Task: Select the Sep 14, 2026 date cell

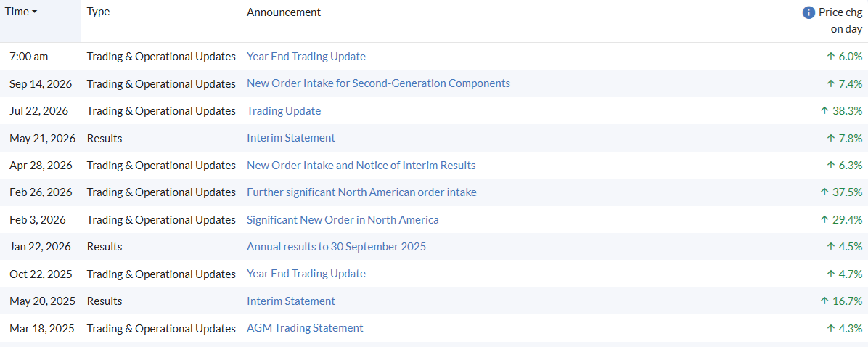Action: click(x=41, y=83)
